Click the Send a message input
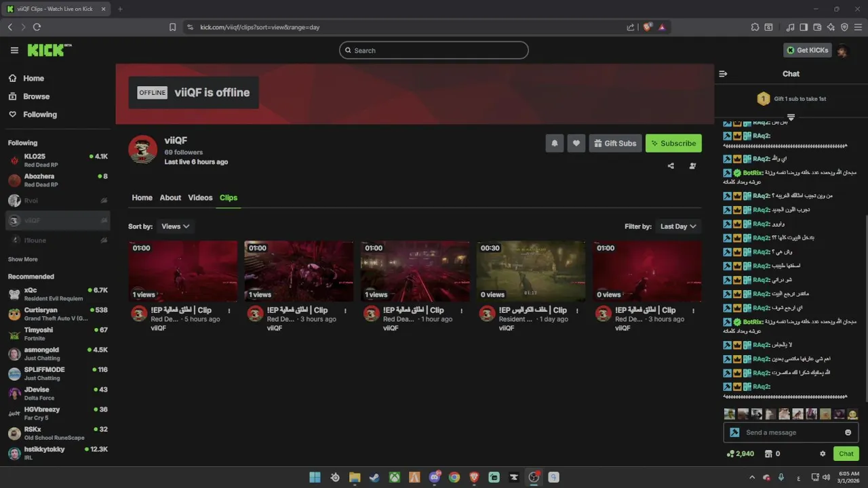The width and height of the screenshot is (868, 488). coord(791,432)
